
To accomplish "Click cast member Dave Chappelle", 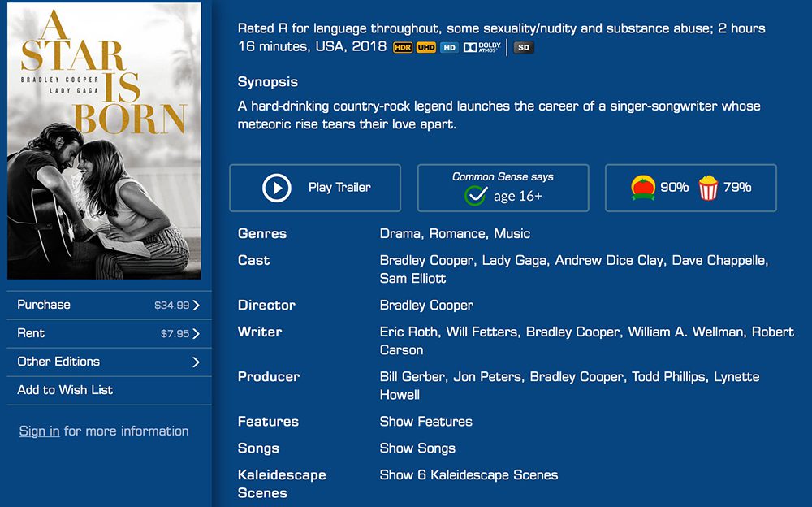I will 719,260.
